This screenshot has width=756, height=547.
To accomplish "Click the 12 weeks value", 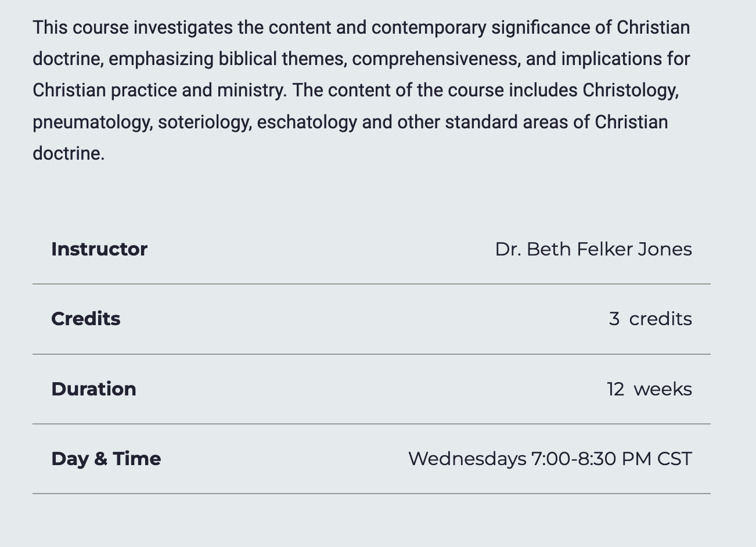I will point(649,389).
